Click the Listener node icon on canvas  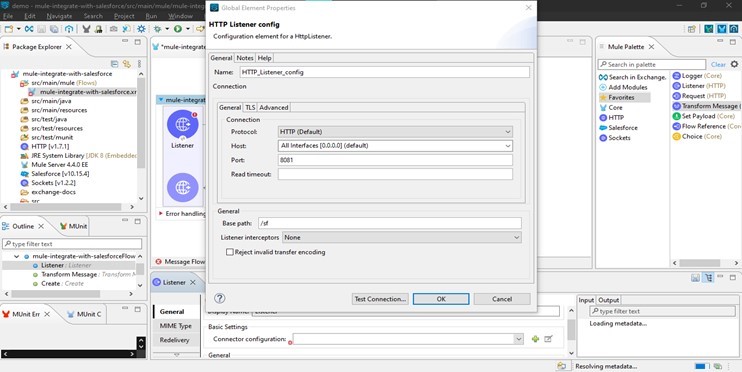point(183,124)
